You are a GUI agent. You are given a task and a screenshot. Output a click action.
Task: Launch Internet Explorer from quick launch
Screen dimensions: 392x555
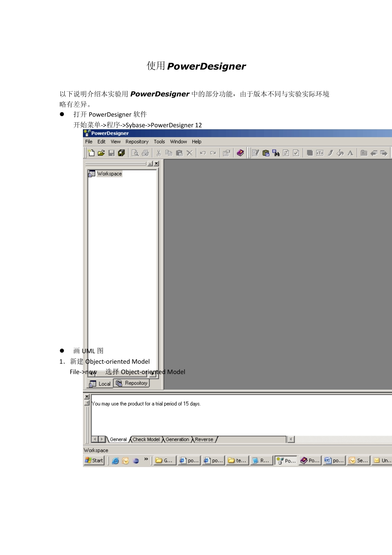pos(116,461)
